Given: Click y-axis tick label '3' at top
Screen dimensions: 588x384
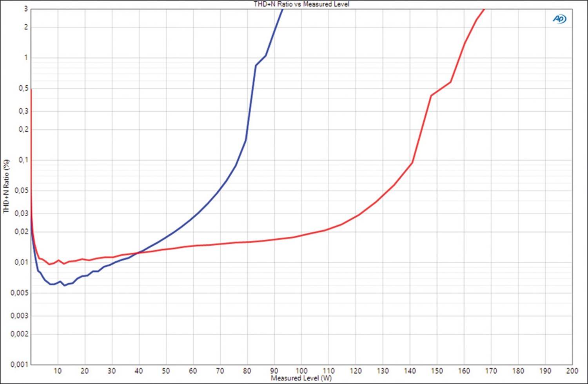Looking at the screenshot, I should click(x=26, y=9).
